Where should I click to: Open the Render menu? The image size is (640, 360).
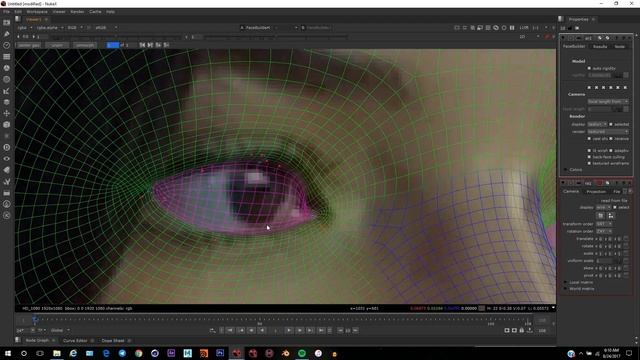pos(77,12)
